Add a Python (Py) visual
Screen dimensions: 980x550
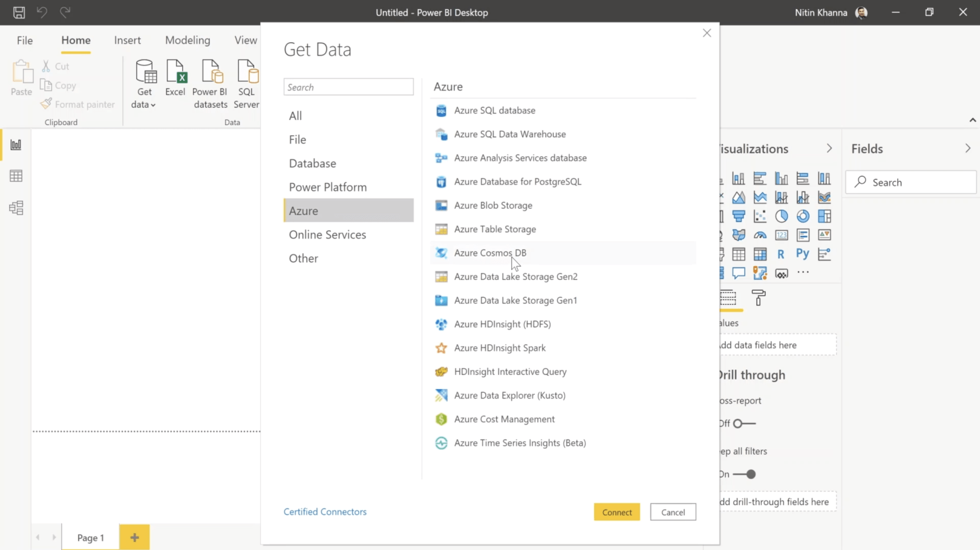(x=803, y=254)
